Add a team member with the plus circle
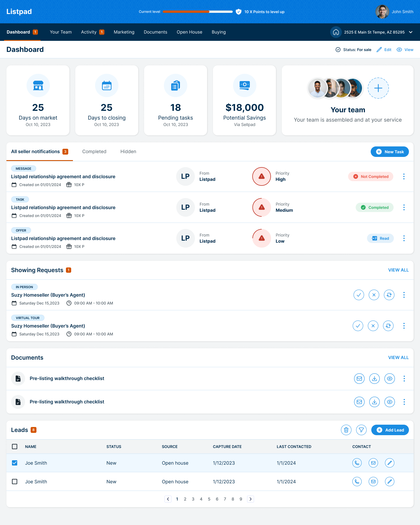This screenshot has height=525, width=420. tap(378, 88)
